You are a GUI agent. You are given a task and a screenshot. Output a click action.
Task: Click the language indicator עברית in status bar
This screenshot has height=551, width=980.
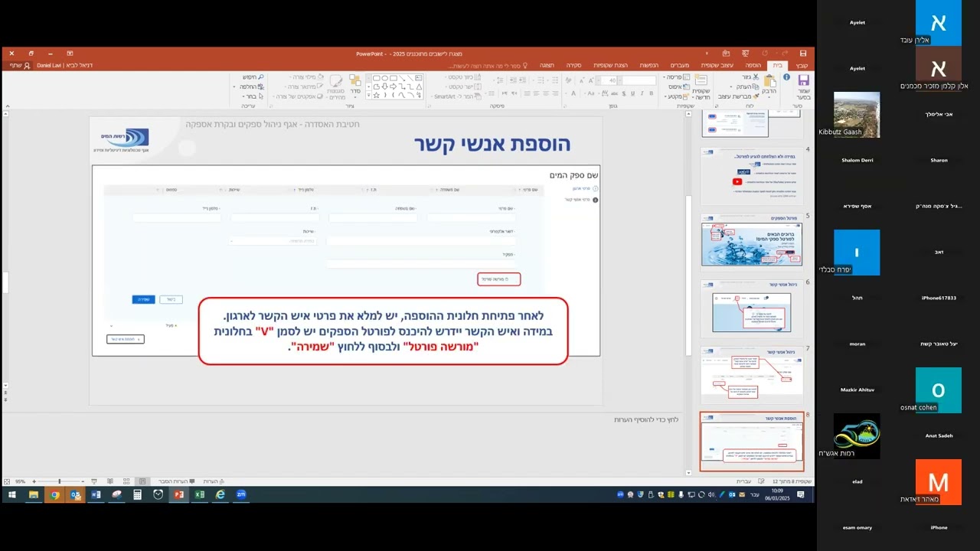coord(743,481)
